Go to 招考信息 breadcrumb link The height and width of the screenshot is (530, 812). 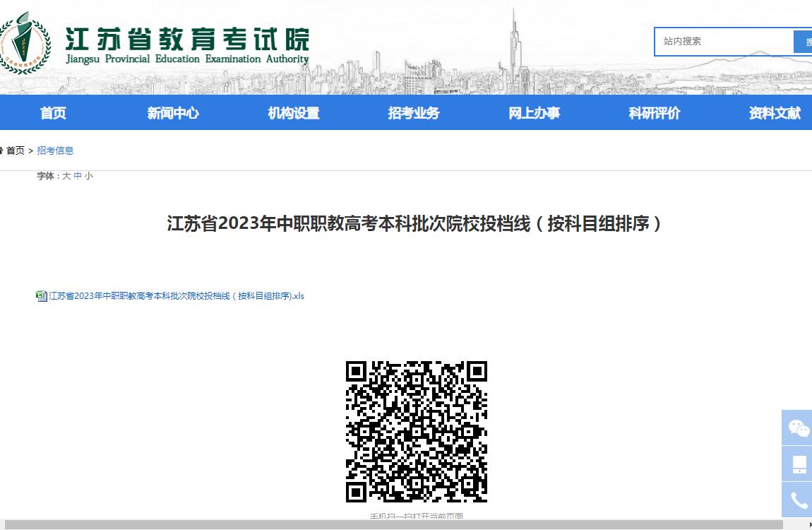(x=55, y=151)
